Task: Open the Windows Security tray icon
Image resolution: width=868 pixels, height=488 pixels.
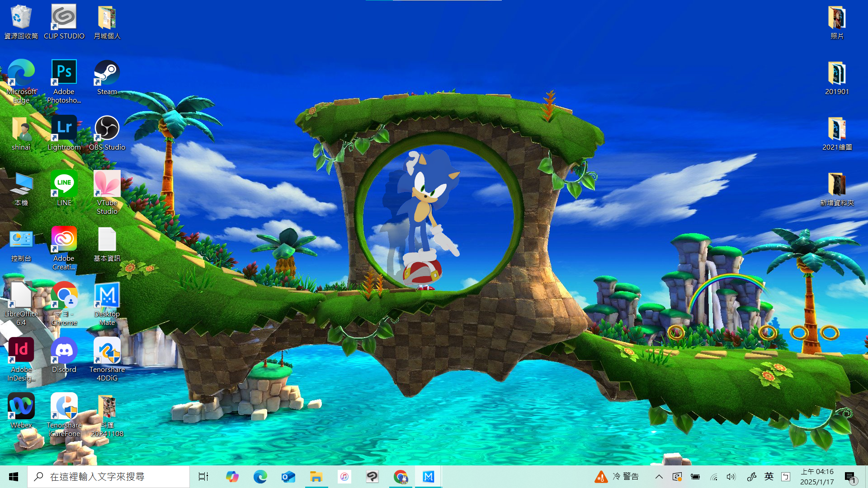Action: click(x=677, y=477)
